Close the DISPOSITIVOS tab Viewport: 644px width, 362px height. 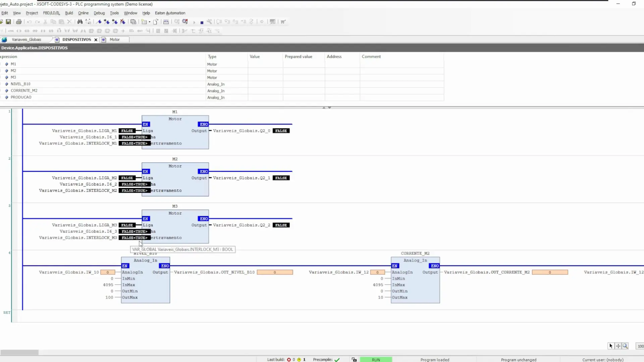[x=96, y=40]
